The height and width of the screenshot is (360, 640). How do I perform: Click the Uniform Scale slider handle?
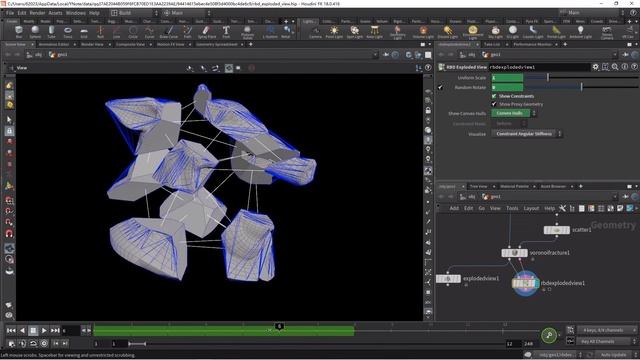[548, 77]
